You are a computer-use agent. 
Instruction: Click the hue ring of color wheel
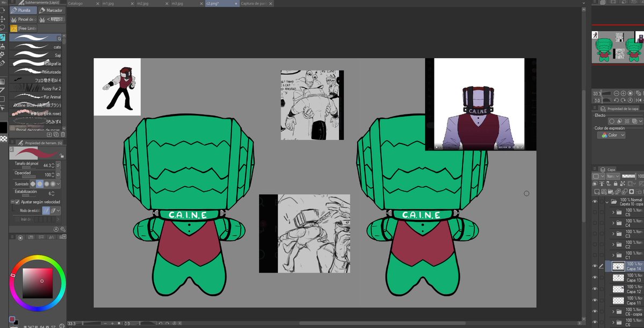click(x=38, y=258)
